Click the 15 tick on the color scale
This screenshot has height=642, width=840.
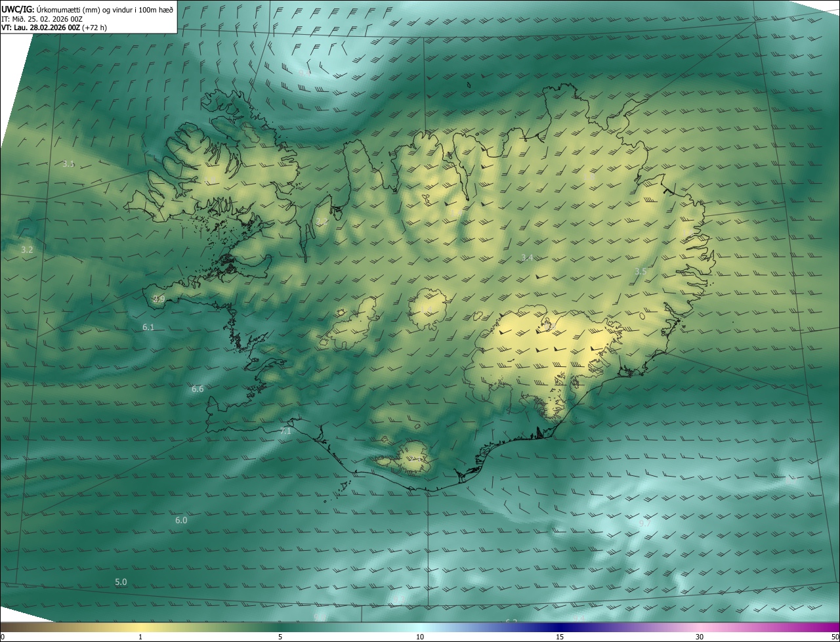[x=560, y=637]
